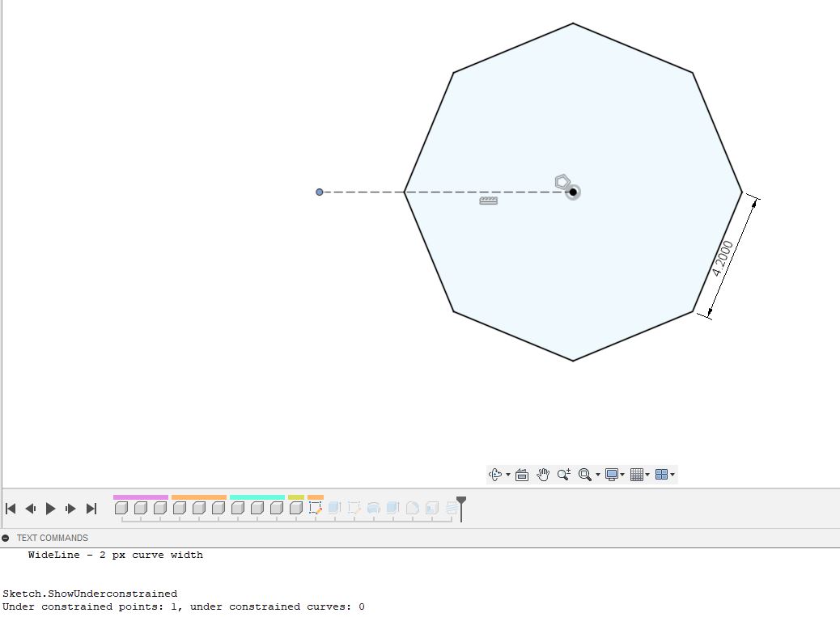Select the sketch dimension icon on the polygon

point(489,200)
